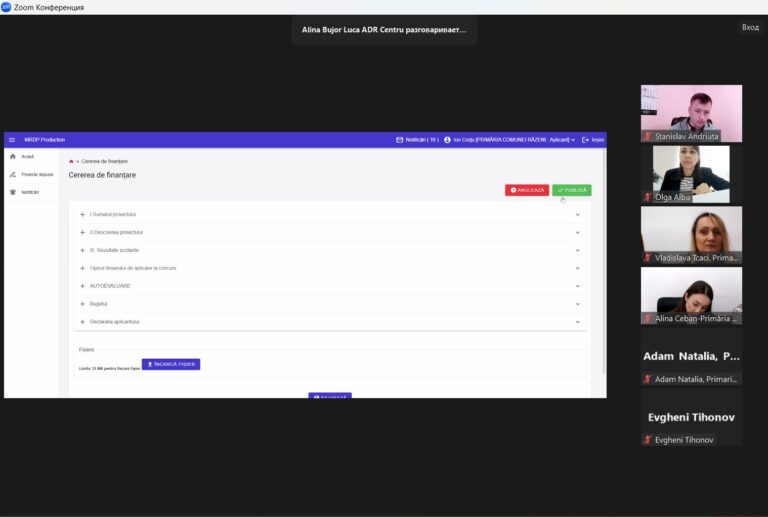Open the Aplicant role dropdown in header
768x517 pixels.
click(x=562, y=140)
